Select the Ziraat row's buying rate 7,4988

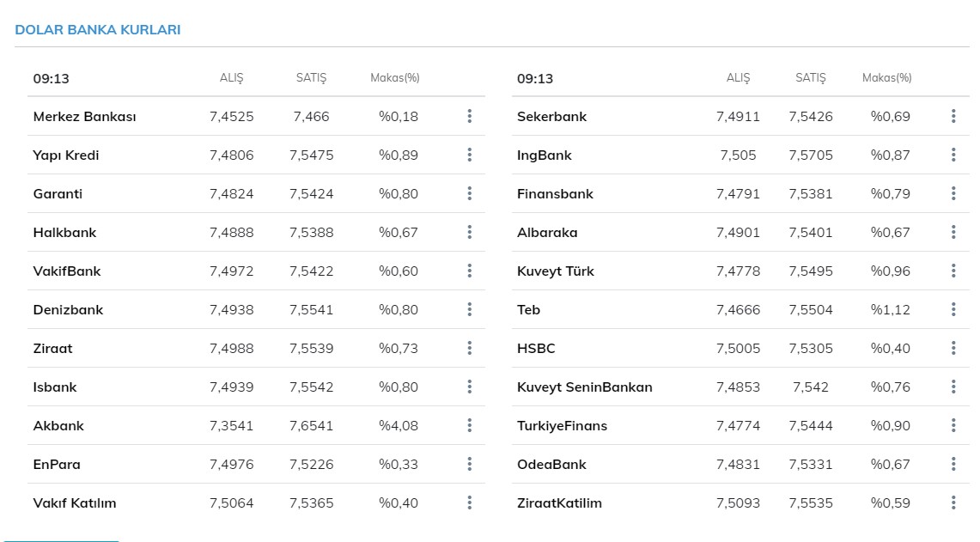click(232, 348)
